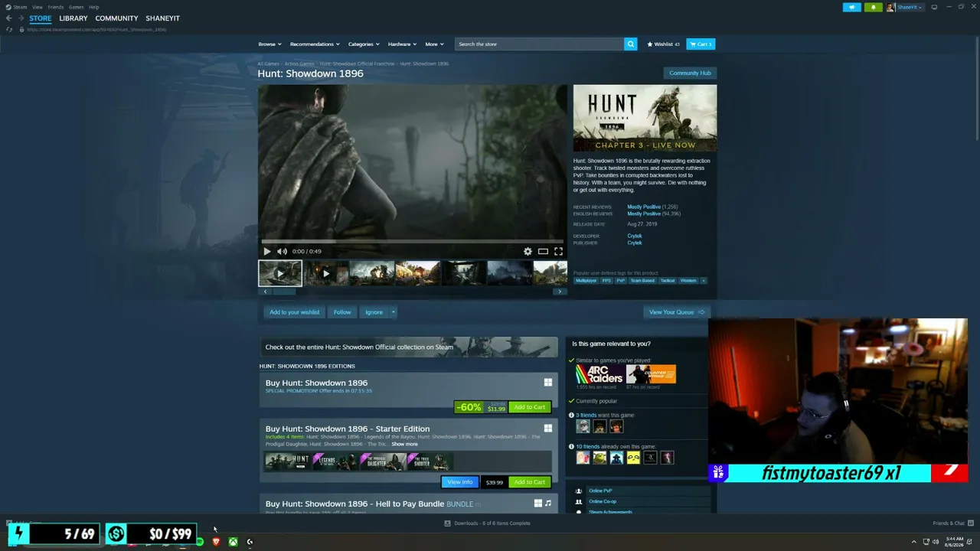This screenshot has width=980, height=551.
Task: Mute the trailer with the speaker icon
Action: click(x=282, y=251)
